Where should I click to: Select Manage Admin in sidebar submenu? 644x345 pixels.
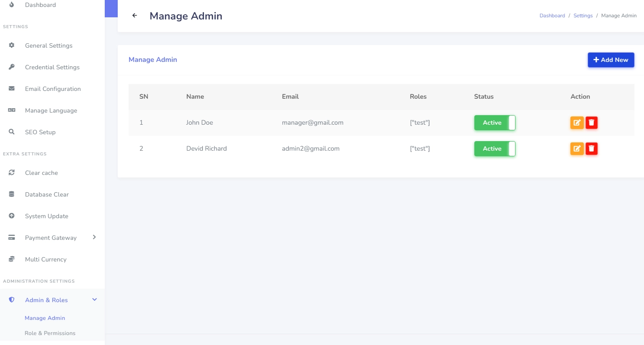tap(45, 318)
